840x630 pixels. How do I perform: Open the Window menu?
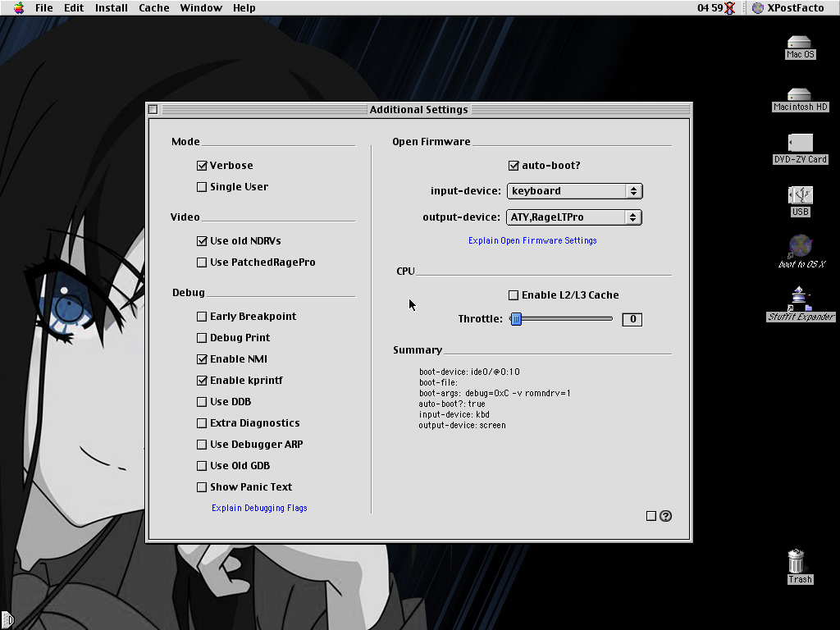tap(201, 7)
